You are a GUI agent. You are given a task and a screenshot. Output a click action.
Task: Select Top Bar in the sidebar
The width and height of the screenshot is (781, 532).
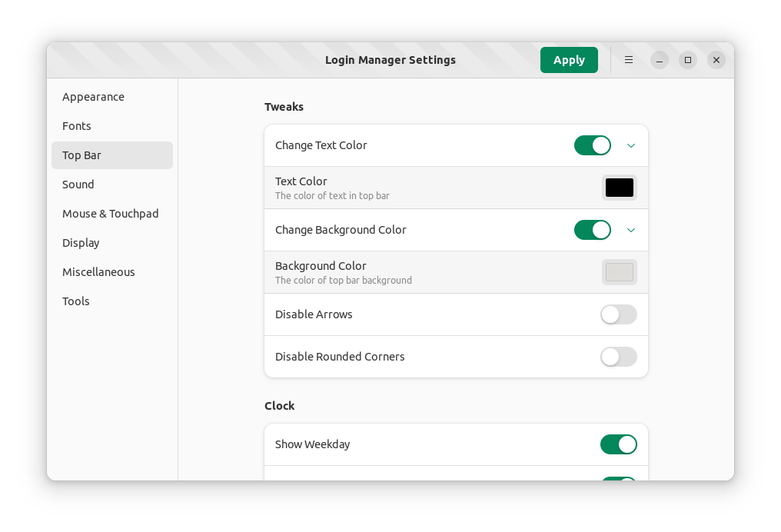point(82,155)
